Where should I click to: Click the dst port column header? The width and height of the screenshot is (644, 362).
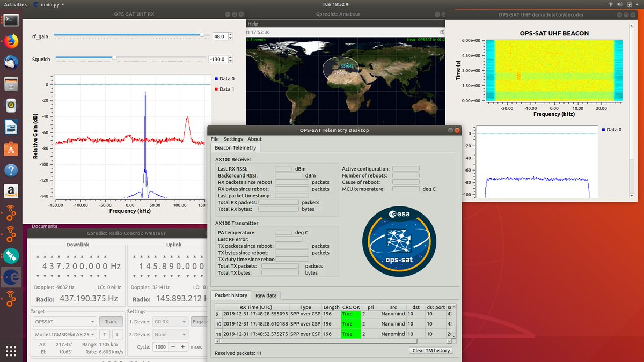(x=436, y=307)
